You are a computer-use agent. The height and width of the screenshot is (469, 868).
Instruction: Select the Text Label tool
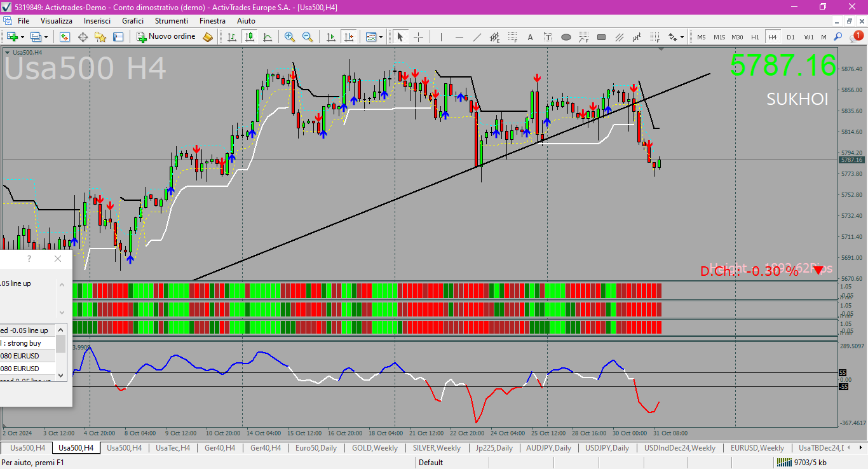[548, 37]
